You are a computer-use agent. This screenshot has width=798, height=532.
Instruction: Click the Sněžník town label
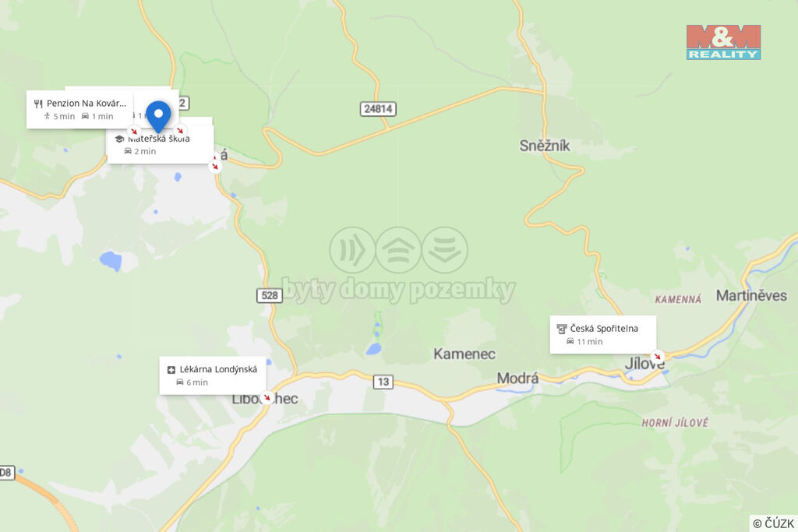pyautogui.click(x=545, y=146)
